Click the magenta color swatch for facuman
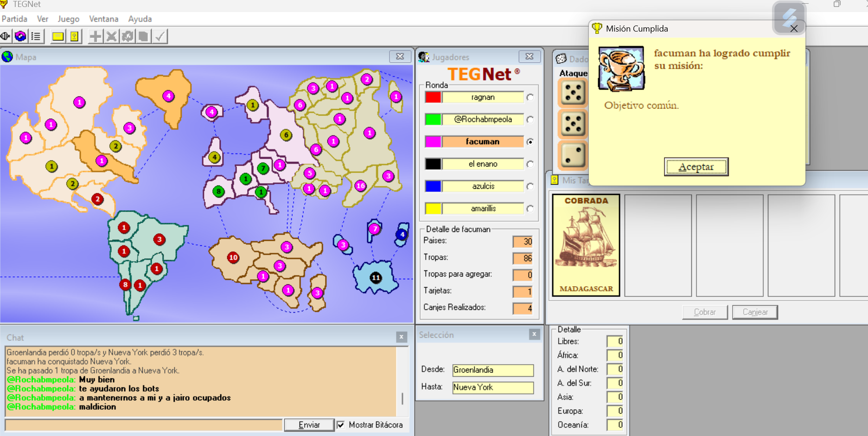 click(433, 142)
